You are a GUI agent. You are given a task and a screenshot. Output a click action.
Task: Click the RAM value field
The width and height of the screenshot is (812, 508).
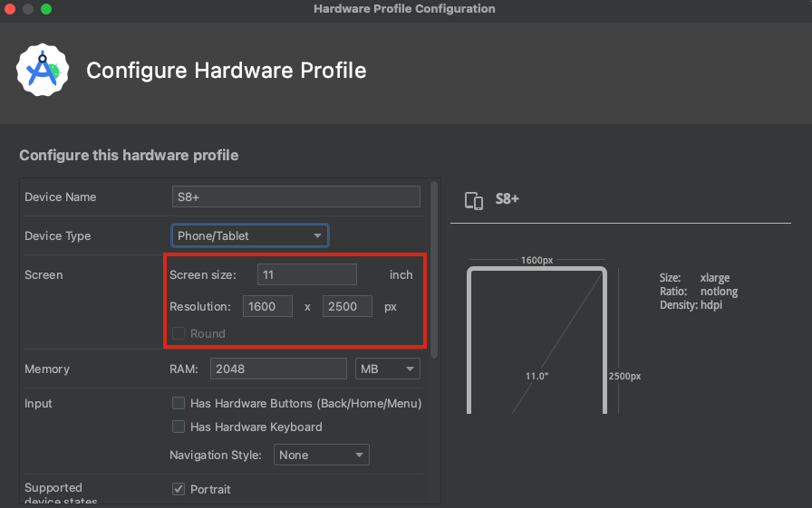(x=278, y=369)
